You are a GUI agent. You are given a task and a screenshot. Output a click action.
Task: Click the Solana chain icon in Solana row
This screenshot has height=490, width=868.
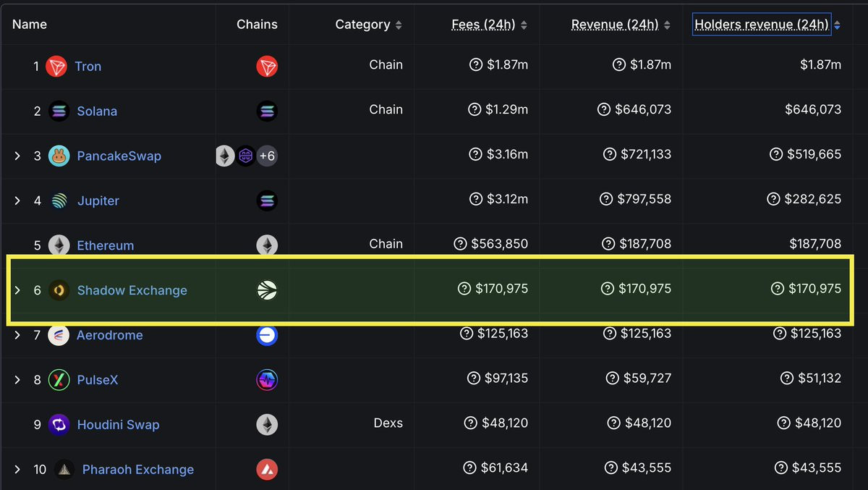tap(267, 111)
